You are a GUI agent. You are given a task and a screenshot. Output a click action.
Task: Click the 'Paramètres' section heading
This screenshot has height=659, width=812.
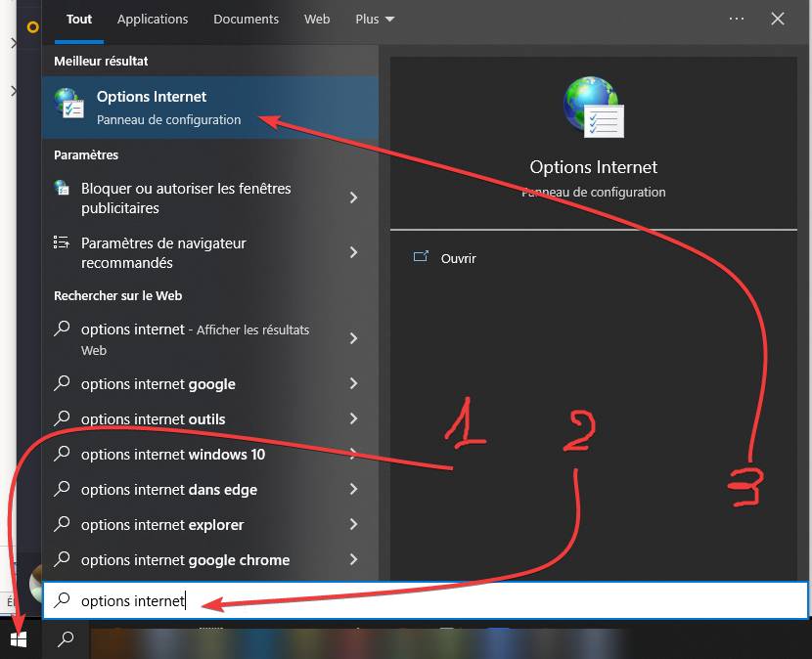point(86,154)
